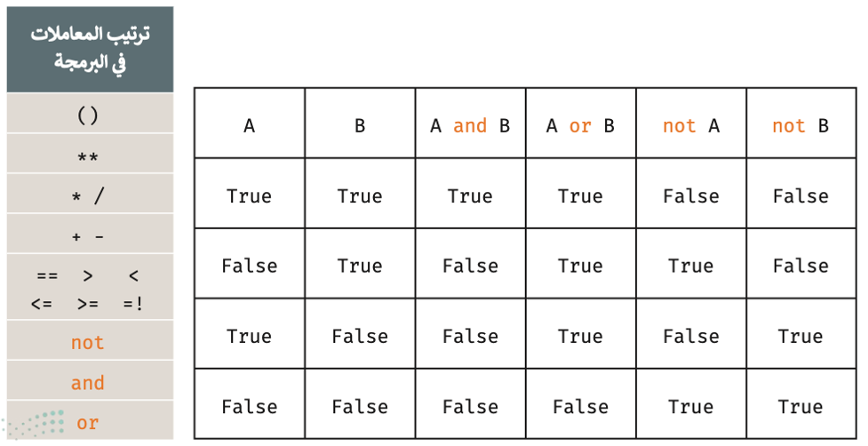Select the parentheses () operator row
868x446 pixels.
point(90,113)
